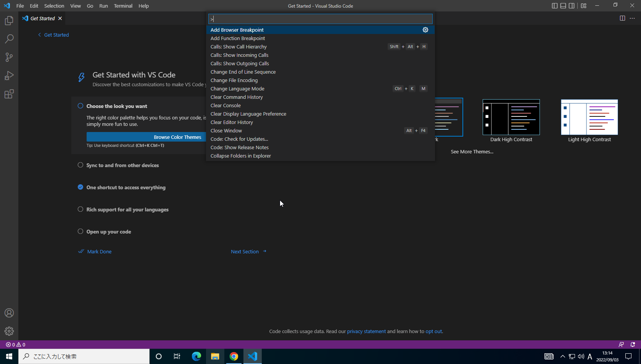
Task: Split the editor right
Action: pos(622,18)
